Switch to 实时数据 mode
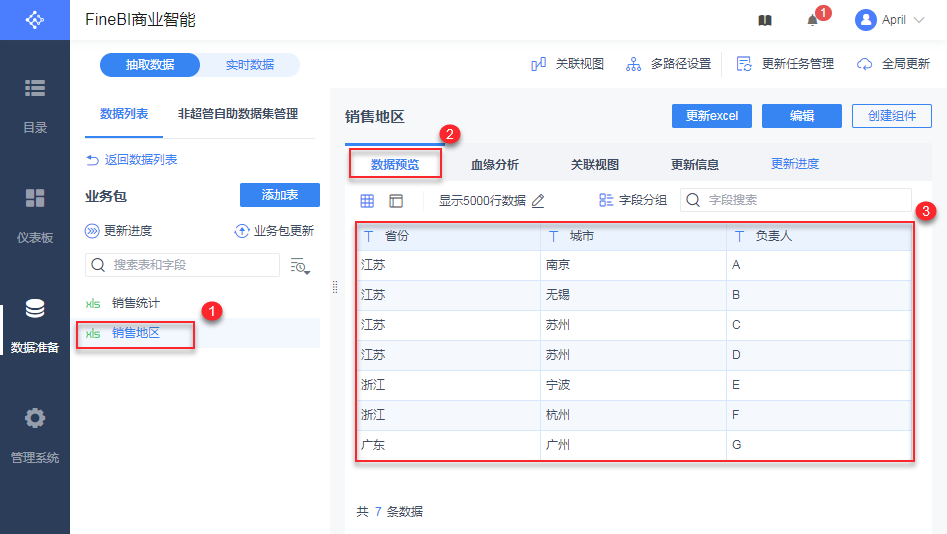 tap(249, 65)
